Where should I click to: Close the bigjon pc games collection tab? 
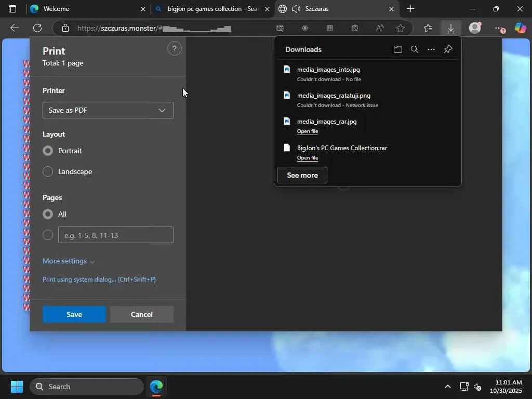[x=268, y=9]
